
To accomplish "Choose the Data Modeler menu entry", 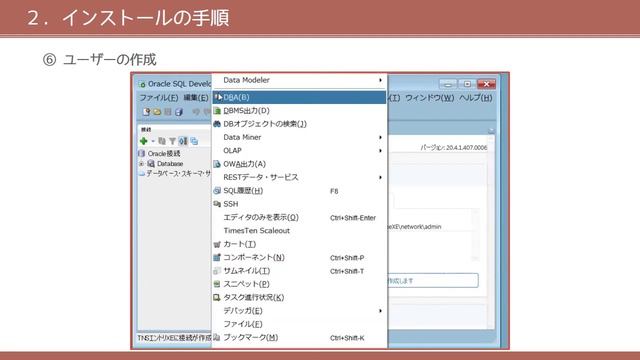I will pos(299,80).
